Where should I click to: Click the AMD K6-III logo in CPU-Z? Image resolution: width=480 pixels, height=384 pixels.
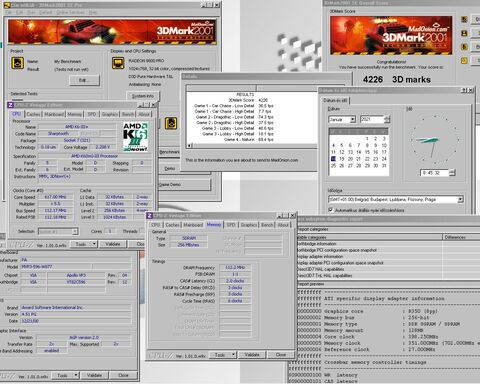[x=135, y=137]
